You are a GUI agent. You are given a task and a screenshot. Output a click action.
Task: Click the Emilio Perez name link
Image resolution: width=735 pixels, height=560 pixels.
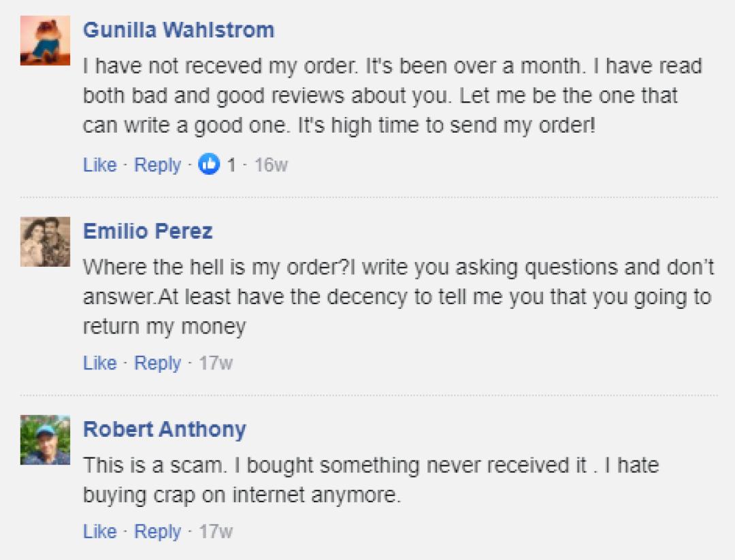(148, 231)
